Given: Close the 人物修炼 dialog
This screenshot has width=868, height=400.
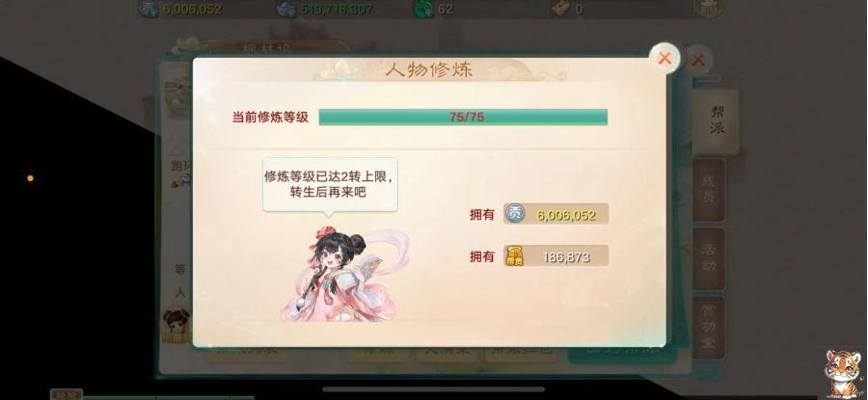Looking at the screenshot, I should (x=665, y=58).
